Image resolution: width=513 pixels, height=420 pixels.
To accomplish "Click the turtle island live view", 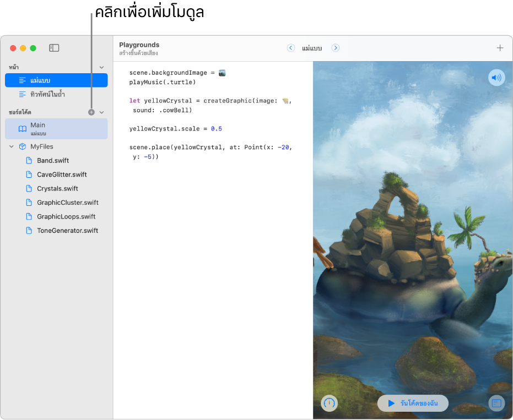I will [413, 240].
